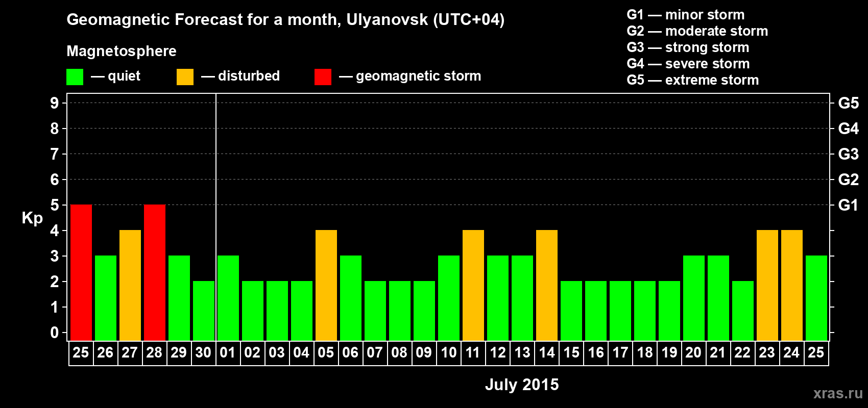Select date cell 29
The height and width of the screenshot is (408, 868).
[179, 353]
